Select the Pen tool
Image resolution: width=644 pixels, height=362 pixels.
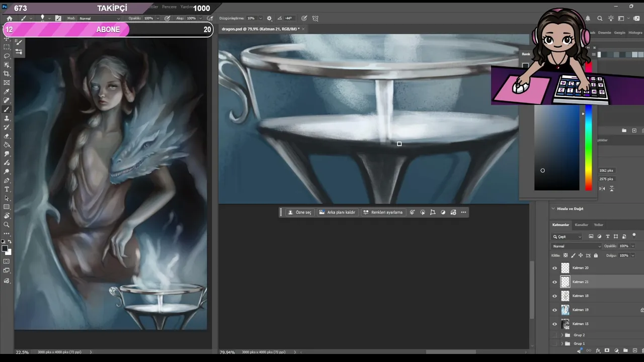tap(7, 180)
